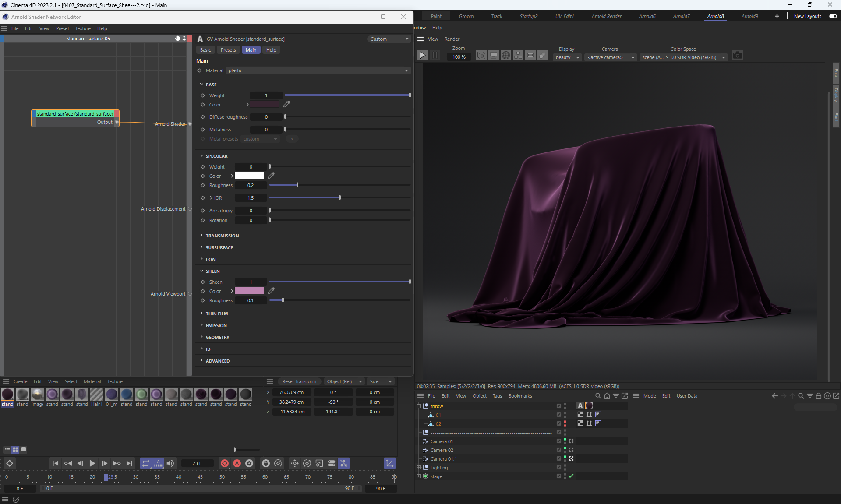
Task: Click the Sheen Color pink swatch
Action: pyautogui.click(x=249, y=291)
